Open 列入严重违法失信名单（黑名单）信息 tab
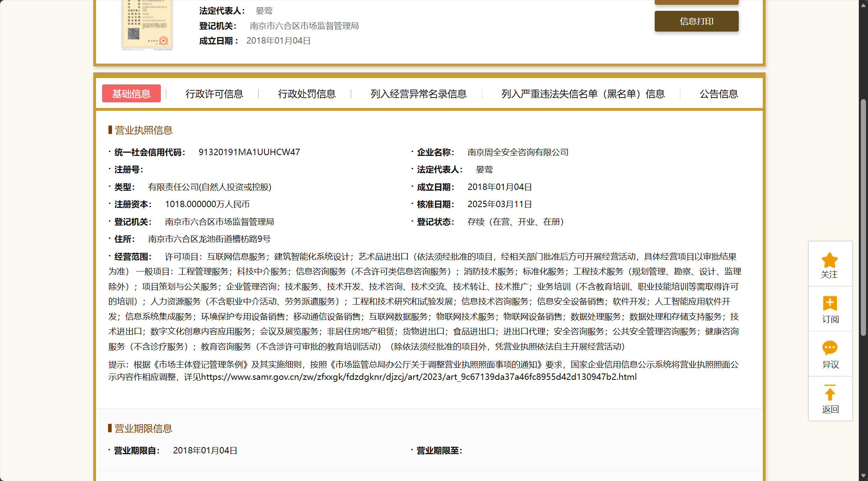The width and height of the screenshot is (868, 481). [x=583, y=94]
